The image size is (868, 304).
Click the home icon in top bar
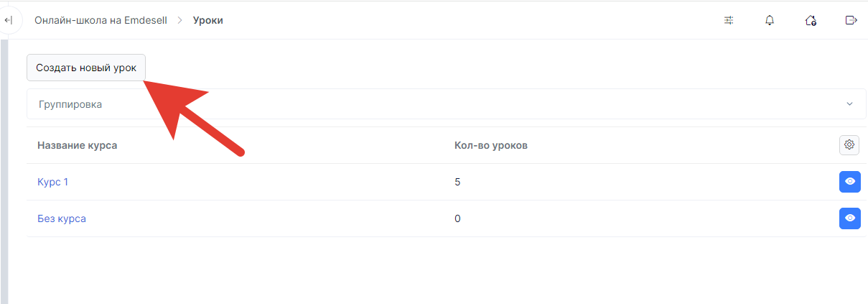[811, 20]
